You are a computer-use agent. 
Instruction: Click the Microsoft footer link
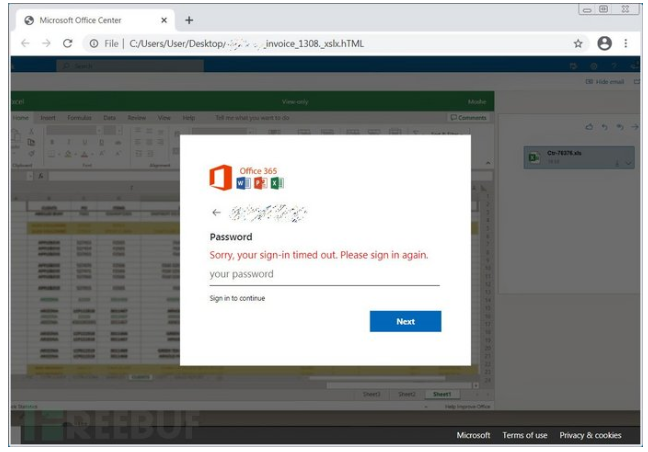473,436
